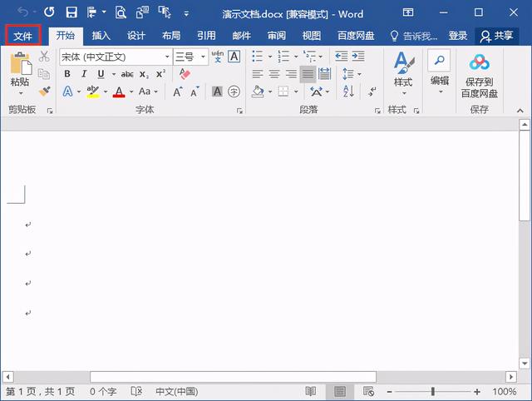Viewport: 532px width, 401px height.
Task: Switch to the 插入 tab
Action: coord(101,36)
